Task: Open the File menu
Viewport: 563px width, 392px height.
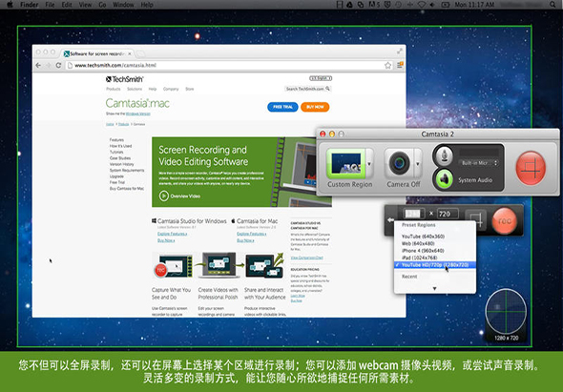Action: tap(50, 5)
